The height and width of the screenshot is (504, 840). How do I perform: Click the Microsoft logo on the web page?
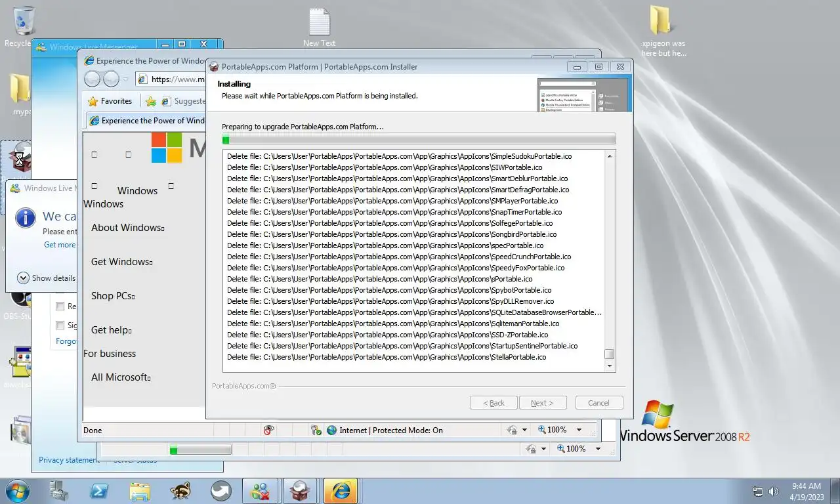pyautogui.click(x=167, y=148)
